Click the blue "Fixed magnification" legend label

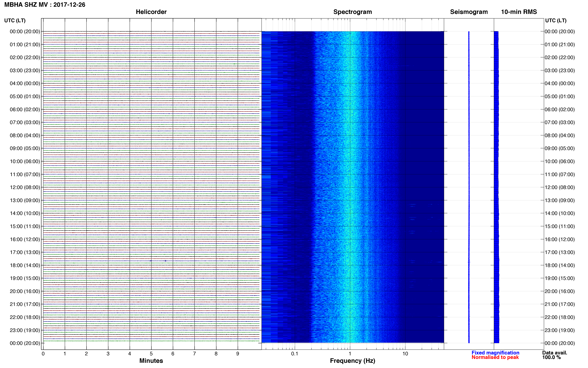tap(495, 353)
